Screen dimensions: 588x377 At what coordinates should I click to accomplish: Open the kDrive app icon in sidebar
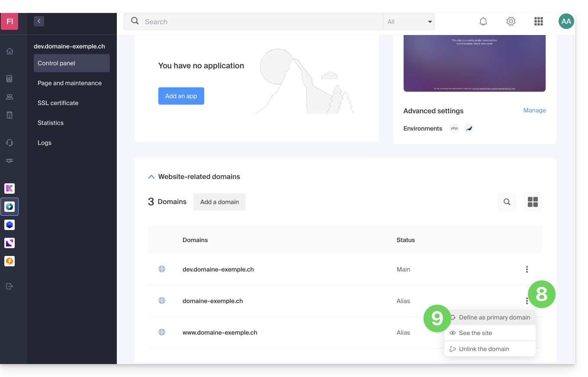tap(10, 225)
